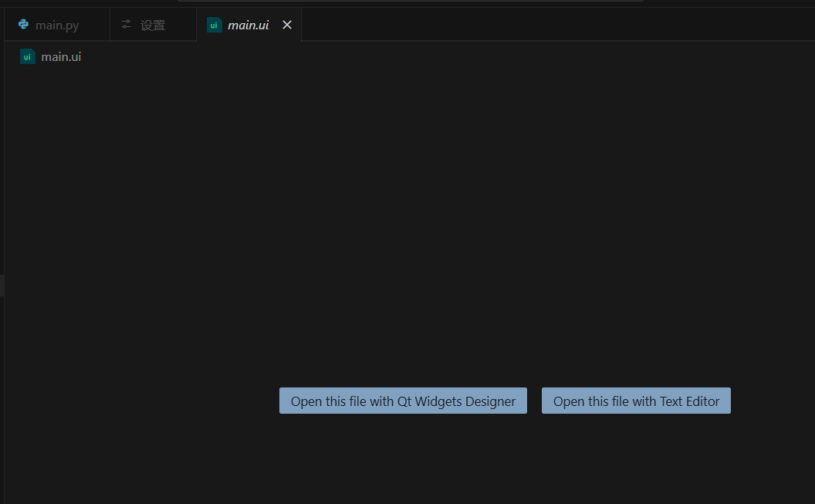Close the main.ui tab
Image resolution: width=815 pixels, height=504 pixels.
[287, 25]
